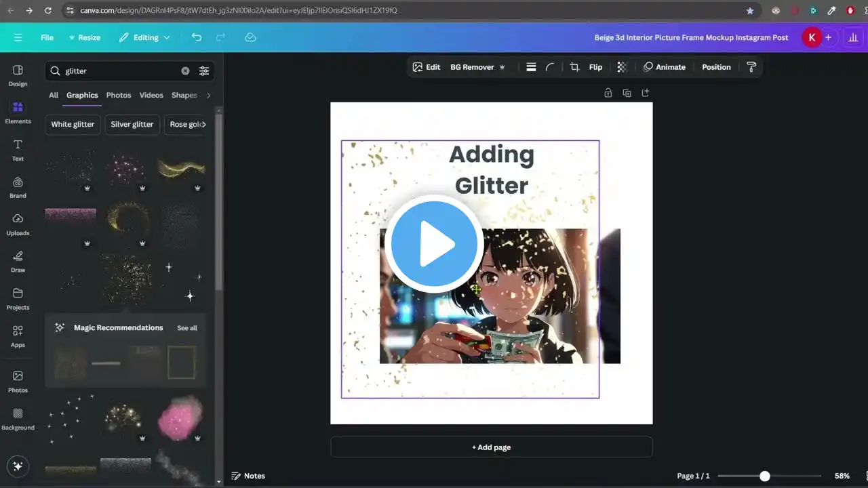Redo the last undone action
868x488 pixels.
[x=220, y=37]
